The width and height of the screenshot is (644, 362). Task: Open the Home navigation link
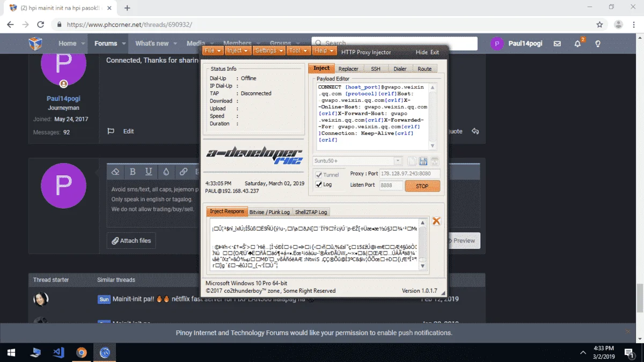[x=68, y=43]
